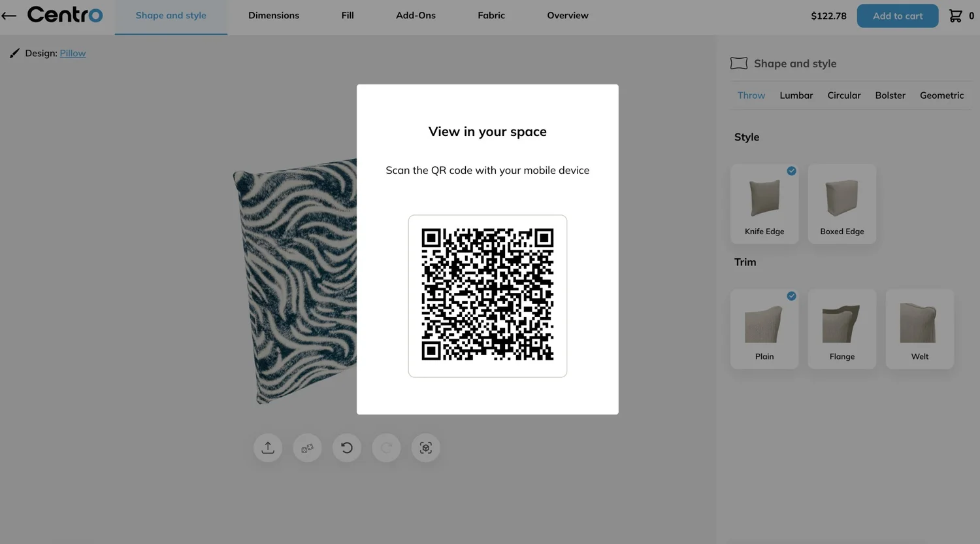Click the view in your space AR icon
This screenshot has width=980, height=544.
tap(426, 448)
